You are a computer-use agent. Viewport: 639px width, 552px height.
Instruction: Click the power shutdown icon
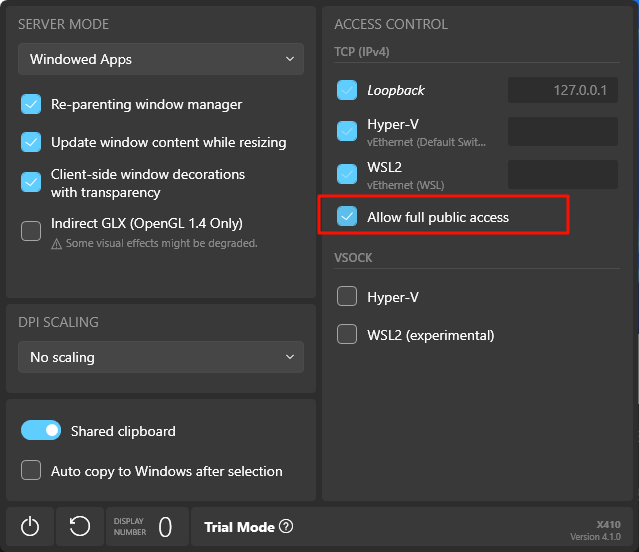click(x=30, y=527)
